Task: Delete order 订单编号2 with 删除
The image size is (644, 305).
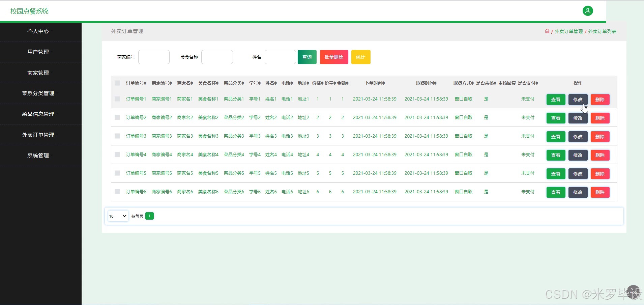Action: [x=600, y=118]
